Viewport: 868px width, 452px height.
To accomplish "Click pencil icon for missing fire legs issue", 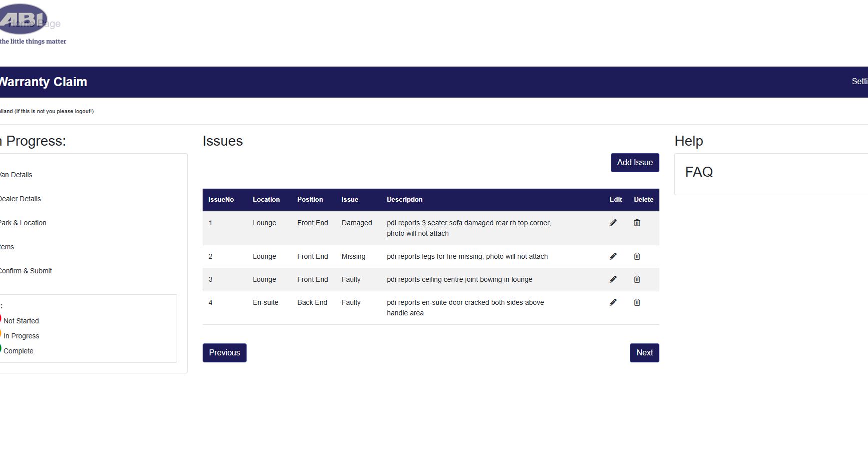I will [x=613, y=256].
